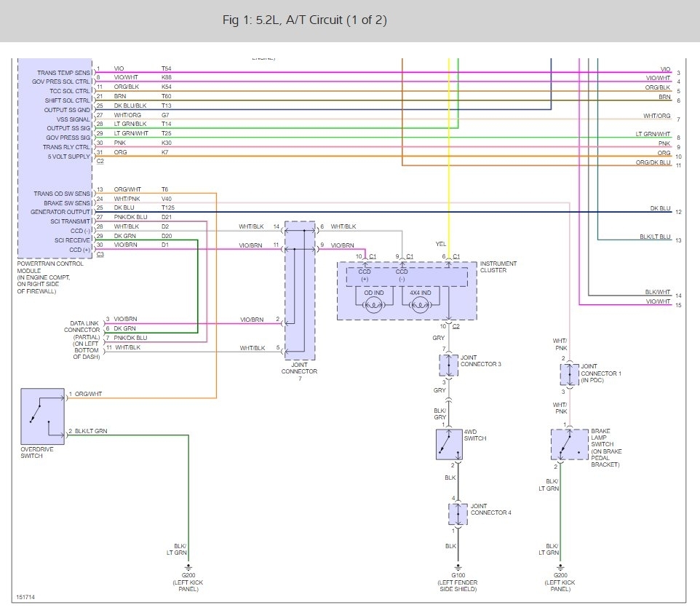Click the G100 ground symbol

click(x=458, y=566)
